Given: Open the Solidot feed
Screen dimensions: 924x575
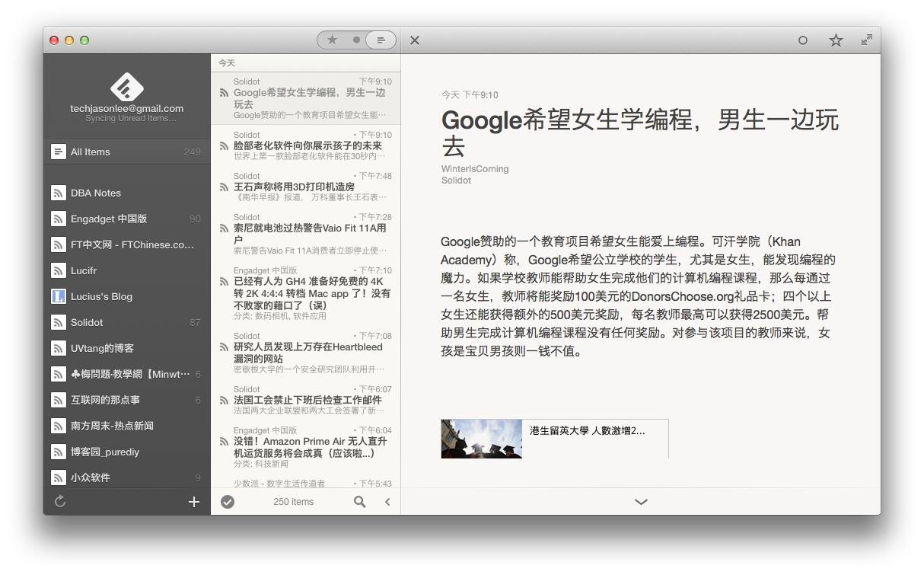Looking at the screenshot, I should 127,322.
